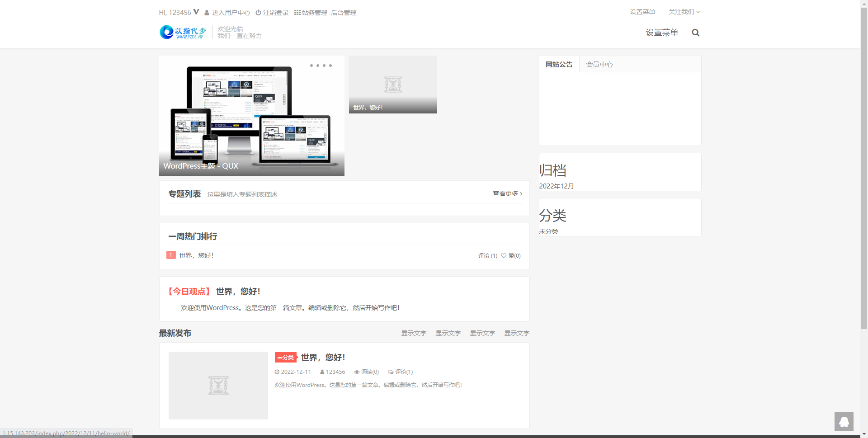Viewport: 868px width, 438px height.
Task: Click the 评论(1) comment icon in post meta
Action: pyautogui.click(x=391, y=372)
